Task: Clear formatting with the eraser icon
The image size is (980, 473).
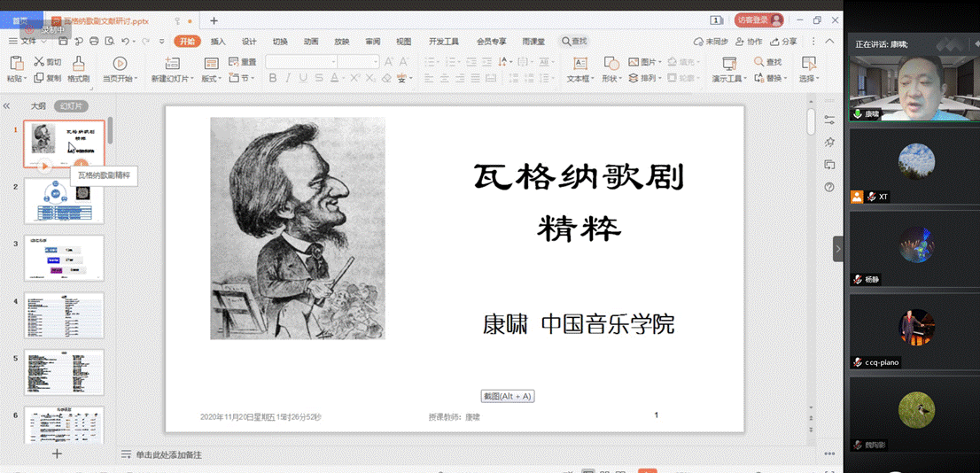Action: [387, 78]
